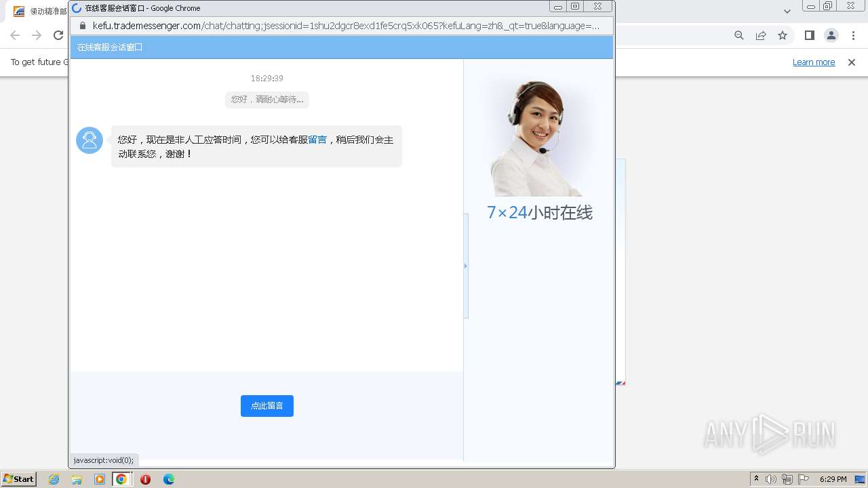Open Internet Explorer from taskbar
Screen dimensions: 868x488
[x=54, y=479]
